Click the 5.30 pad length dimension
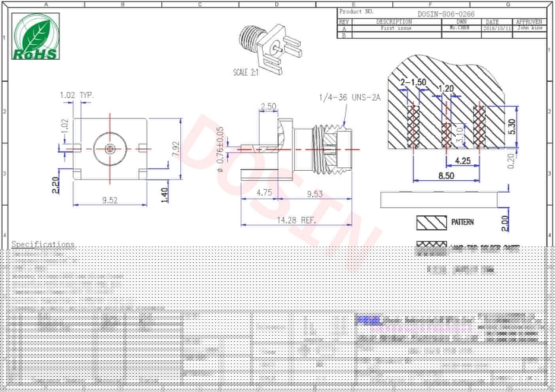The image size is (555, 392). 512,126
